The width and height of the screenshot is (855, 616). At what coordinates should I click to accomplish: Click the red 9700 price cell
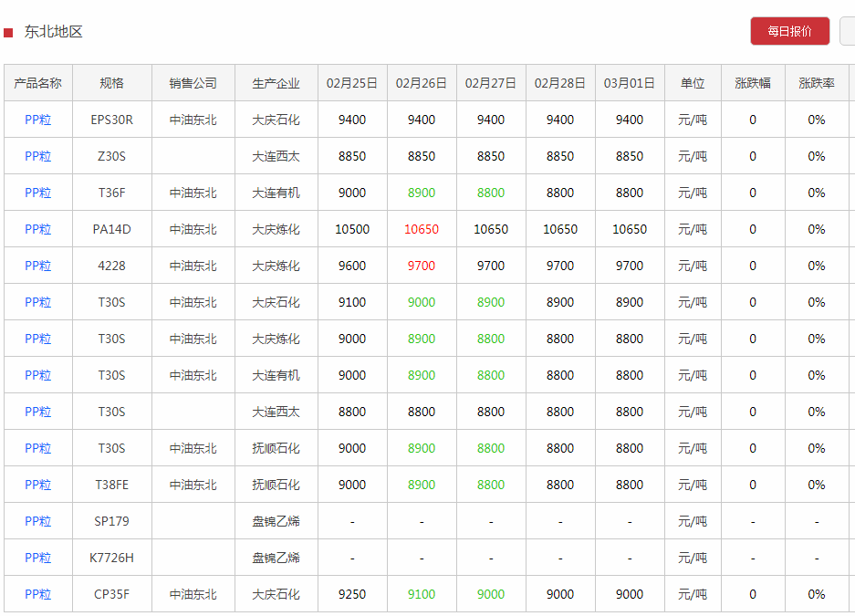(x=422, y=266)
